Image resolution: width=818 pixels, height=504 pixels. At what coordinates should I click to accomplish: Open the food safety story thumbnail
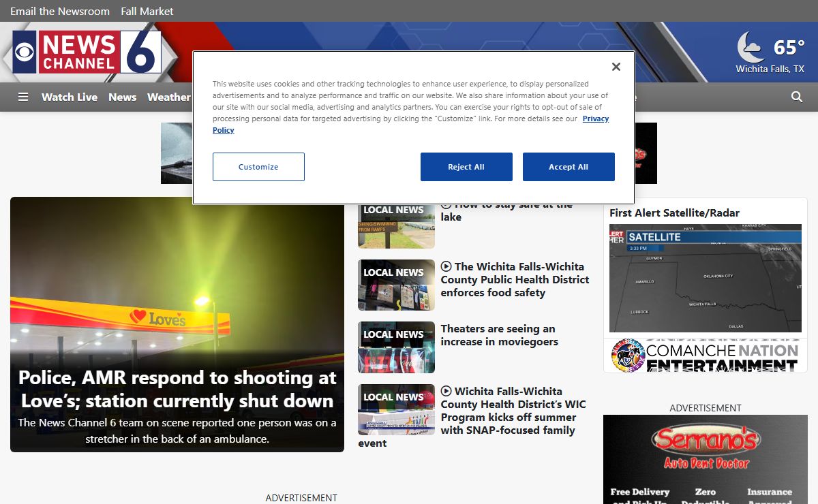396,285
